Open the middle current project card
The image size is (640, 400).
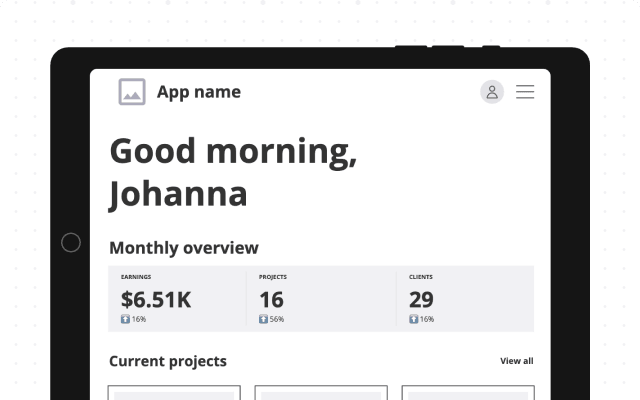[321, 392]
